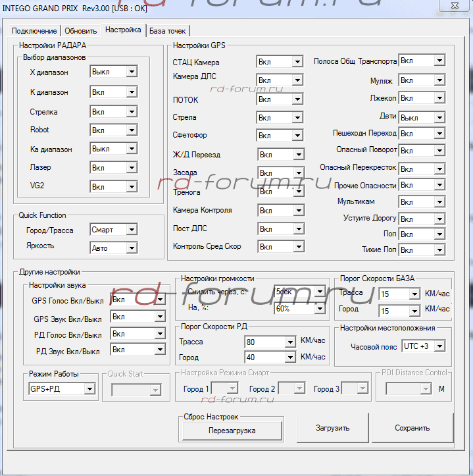Switch to the Подключение tab
Viewport: 473px width, 476px height.
[34, 31]
